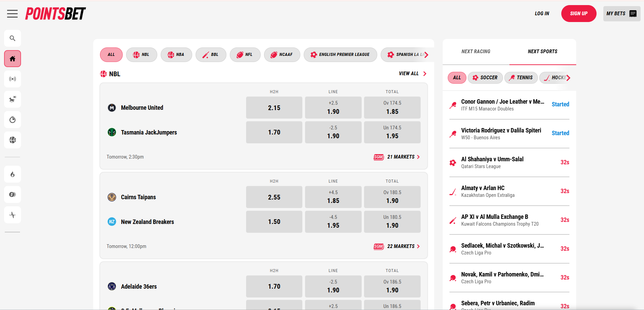This screenshot has height=310, width=644.
Task: Click tennis icon beside Conor Gannon match
Action: point(453,105)
